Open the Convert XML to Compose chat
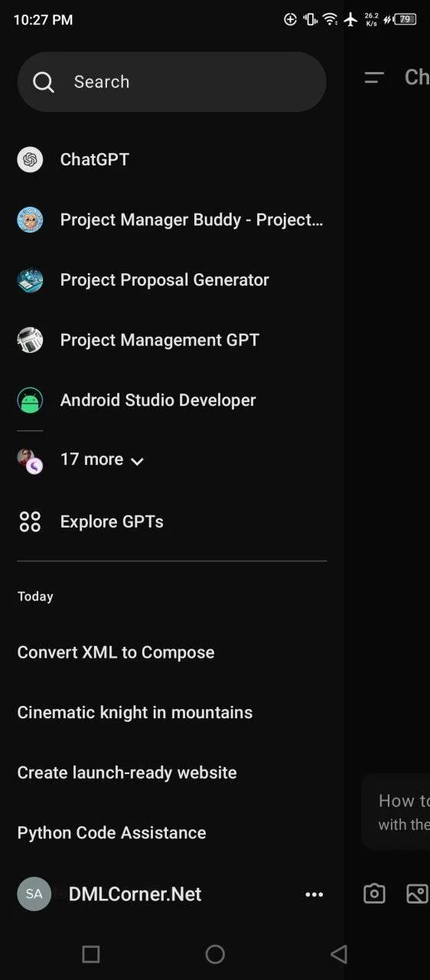The image size is (430, 980). (116, 652)
